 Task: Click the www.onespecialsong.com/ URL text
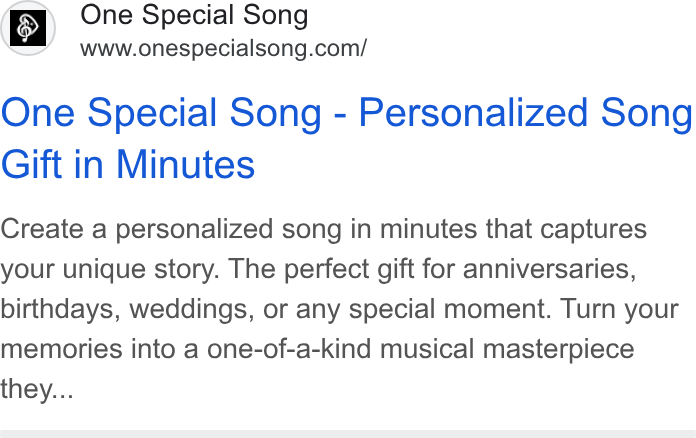tap(223, 48)
